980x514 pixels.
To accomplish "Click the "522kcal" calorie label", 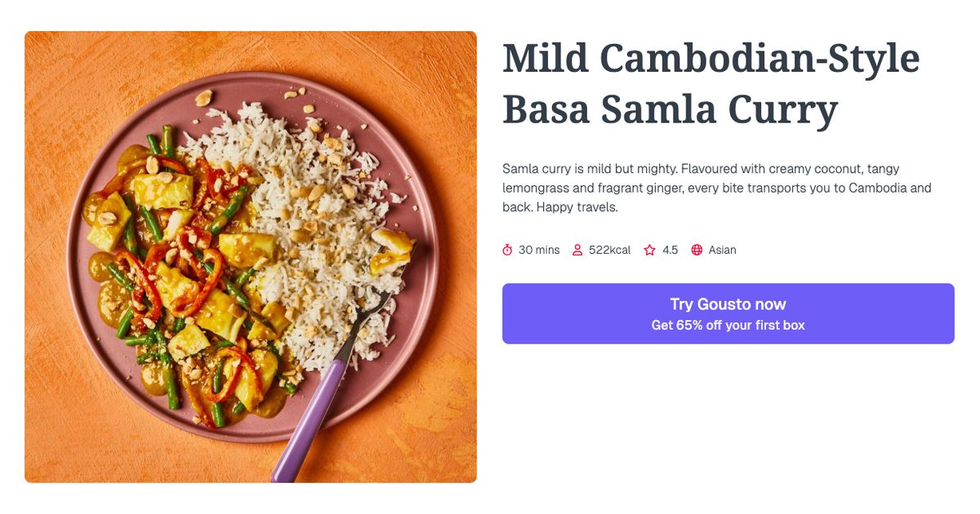I will pyautogui.click(x=609, y=250).
